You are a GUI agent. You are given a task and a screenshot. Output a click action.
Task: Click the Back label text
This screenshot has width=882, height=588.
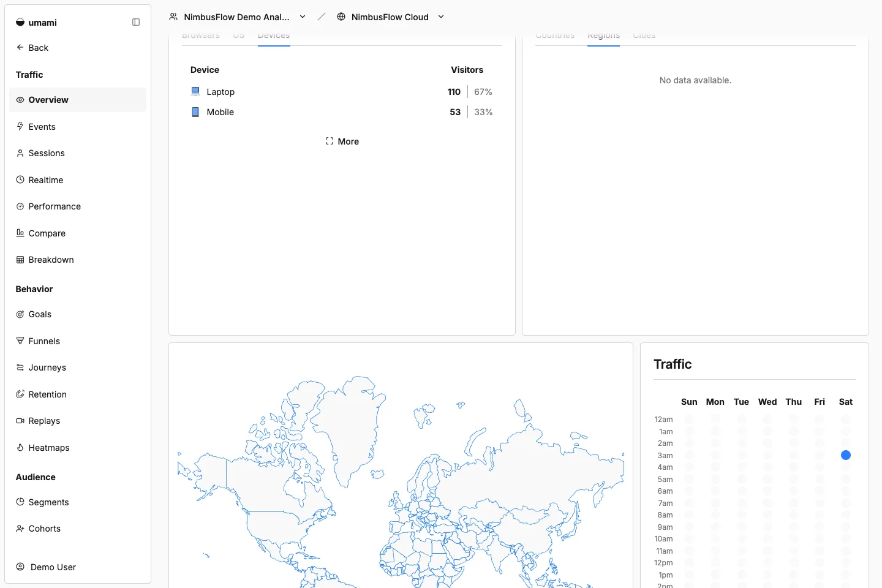[39, 48]
